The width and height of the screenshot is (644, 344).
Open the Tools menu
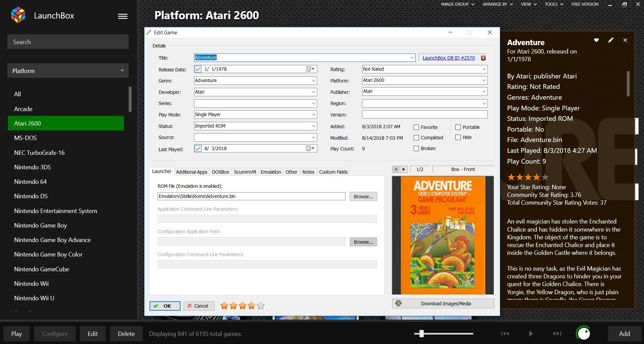pyautogui.click(x=554, y=4)
